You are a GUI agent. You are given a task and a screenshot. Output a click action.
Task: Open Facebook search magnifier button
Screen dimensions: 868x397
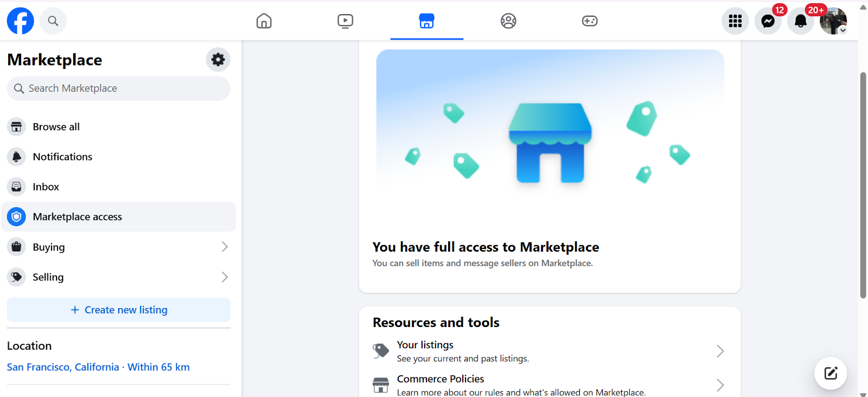(53, 21)
